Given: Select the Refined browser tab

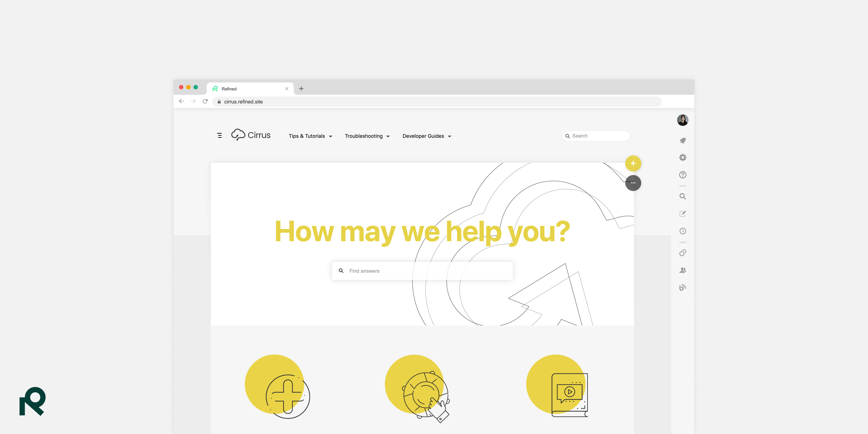Looking at the screenshot, I should pos(250,89).
